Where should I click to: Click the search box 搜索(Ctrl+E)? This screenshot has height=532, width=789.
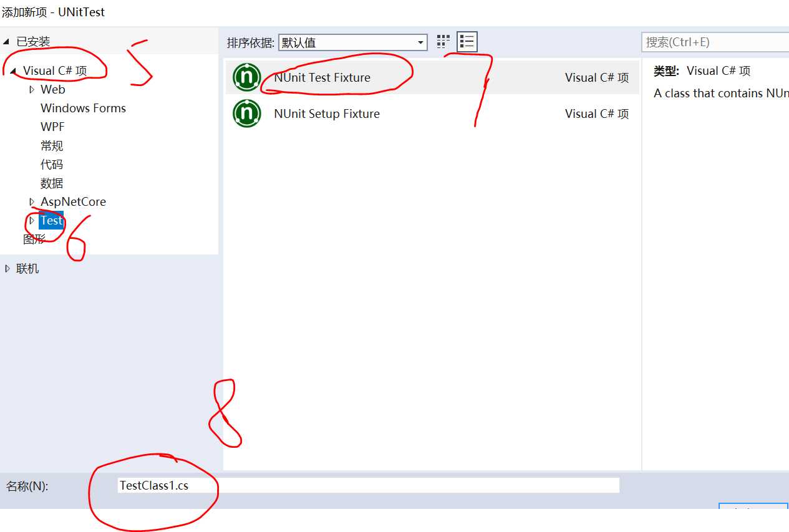point(715,42)
